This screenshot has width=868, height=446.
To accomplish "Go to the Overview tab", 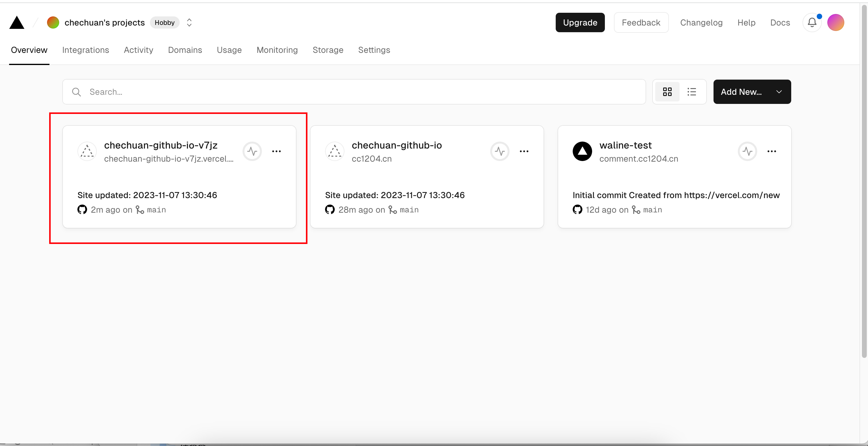I will pos(29,50).
